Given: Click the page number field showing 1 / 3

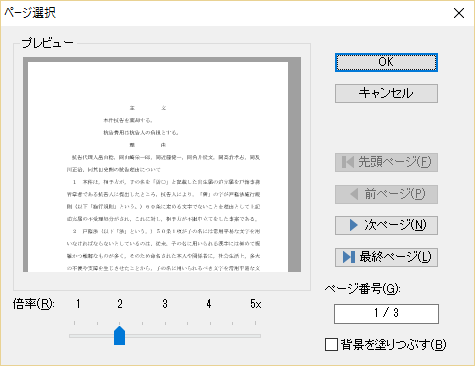Looking at the screenshot, I should pos(386,313).
